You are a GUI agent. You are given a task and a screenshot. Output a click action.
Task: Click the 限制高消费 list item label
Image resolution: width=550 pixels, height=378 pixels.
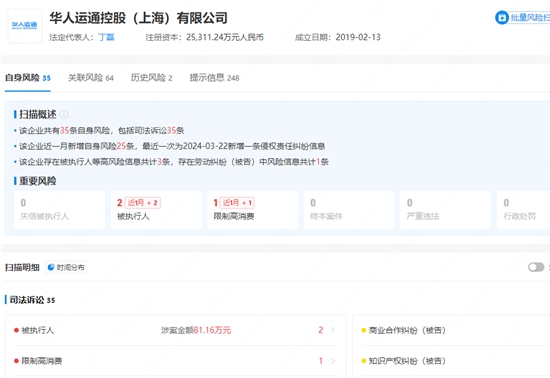[42, 361]
